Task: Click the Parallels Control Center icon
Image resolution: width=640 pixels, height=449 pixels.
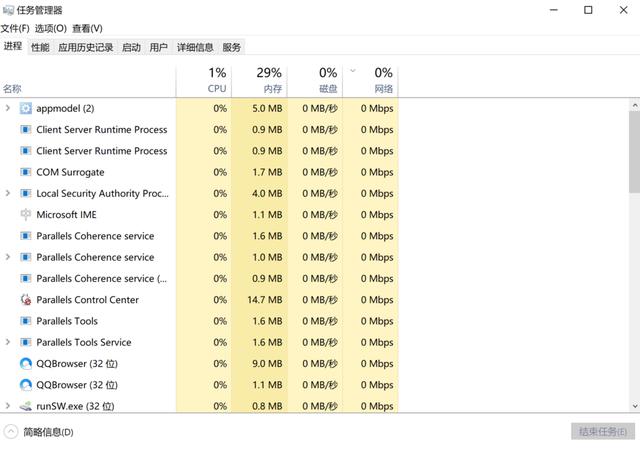Action: coord(25,300)
